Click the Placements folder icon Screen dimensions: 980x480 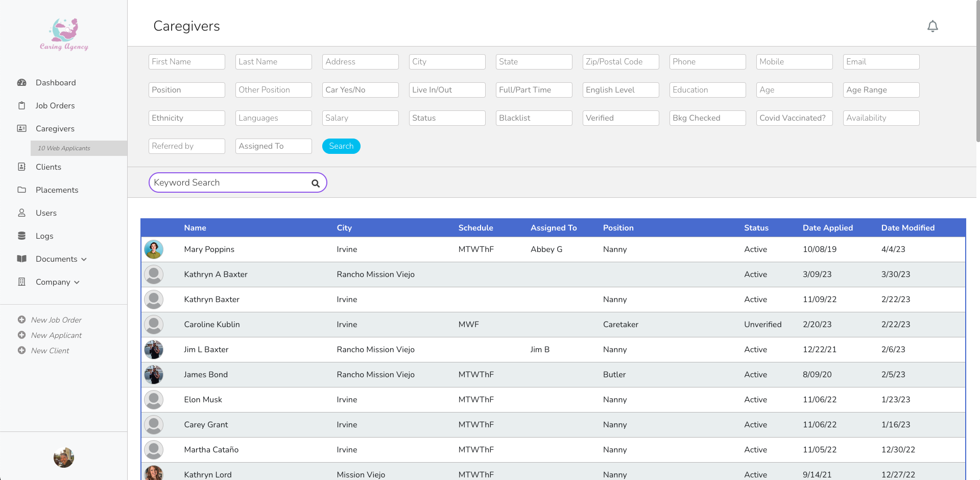pos(21,190)
